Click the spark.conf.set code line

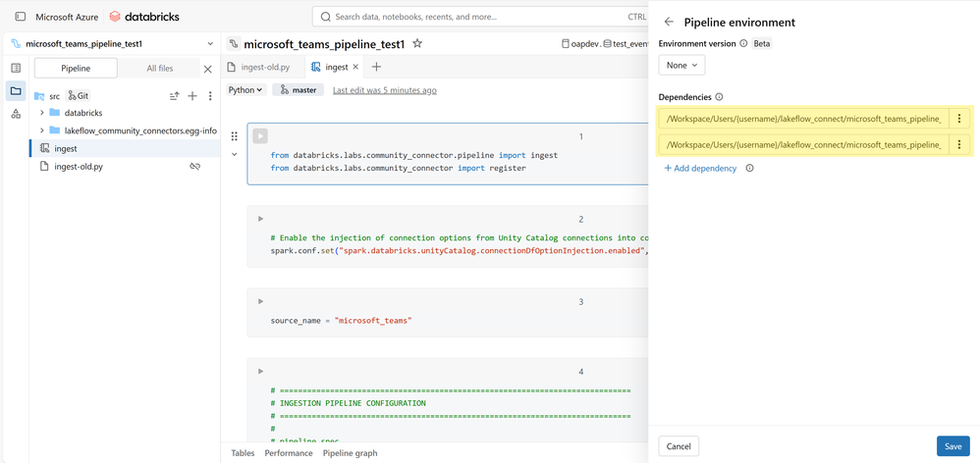pos(459,250)
